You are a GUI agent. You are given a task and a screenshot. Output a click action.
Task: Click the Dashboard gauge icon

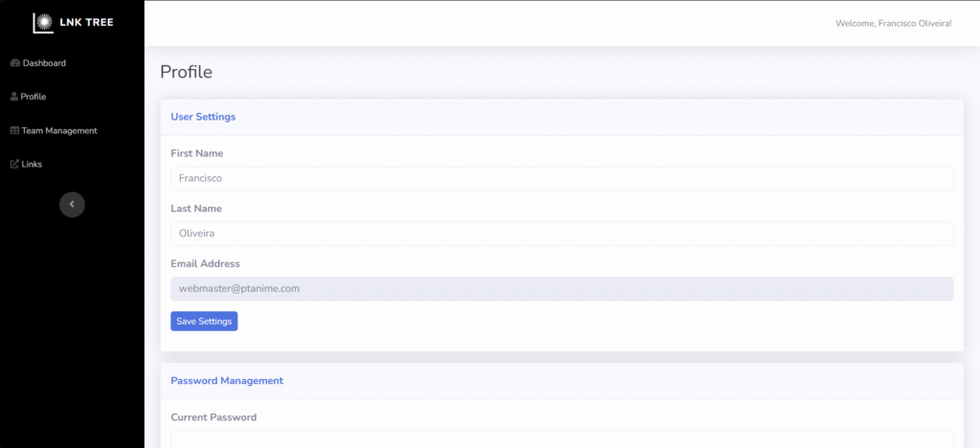(x=15, y=63)
